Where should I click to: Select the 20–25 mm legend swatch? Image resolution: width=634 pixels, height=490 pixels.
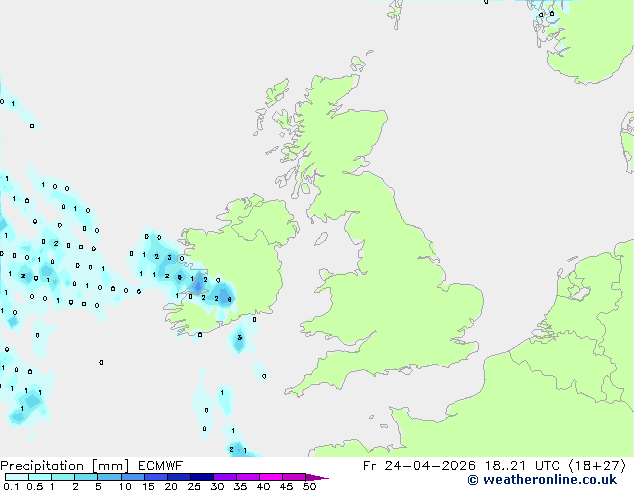(178, 477)
